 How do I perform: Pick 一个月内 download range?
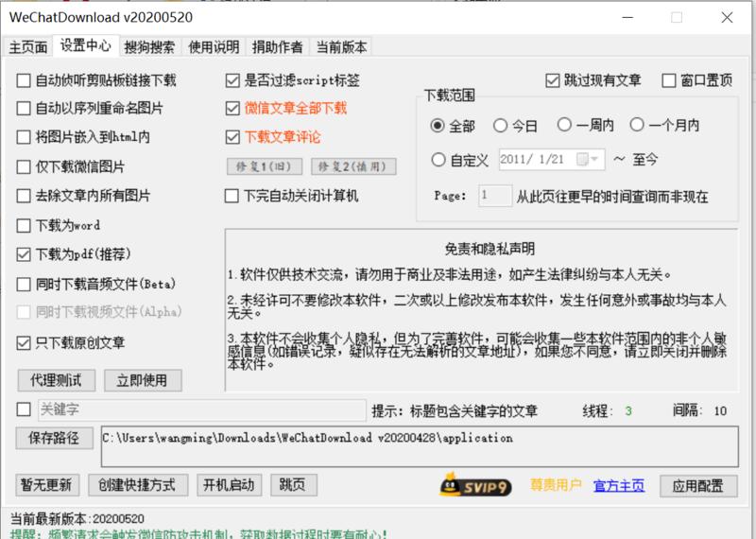pos(637,125)
